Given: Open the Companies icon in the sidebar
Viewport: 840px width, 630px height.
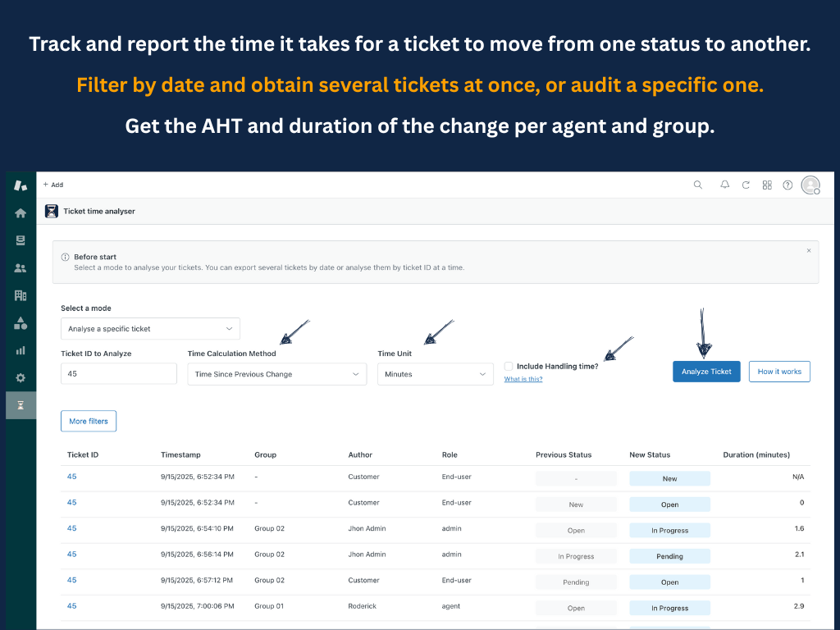Looking at the screenshot, I should point(21,295).
